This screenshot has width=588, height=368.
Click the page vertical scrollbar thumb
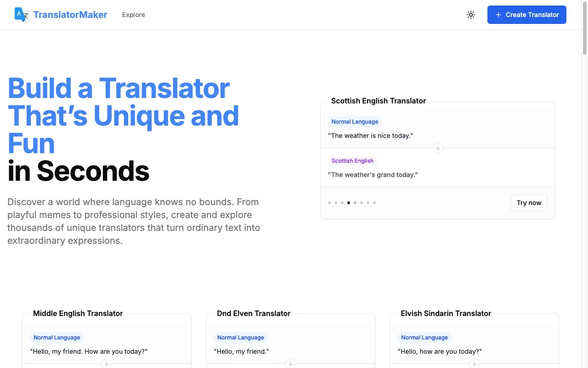585,29
